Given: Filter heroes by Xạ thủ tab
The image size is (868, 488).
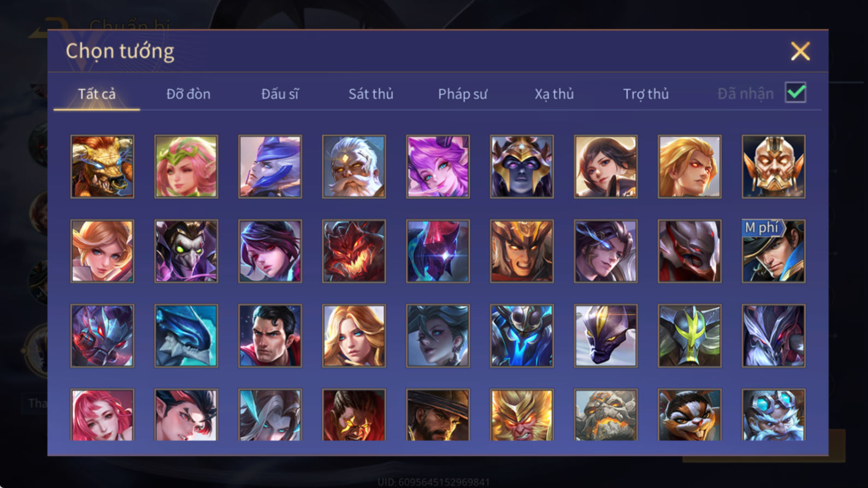Looking at the screenshot, I should [x=554, y=94].
